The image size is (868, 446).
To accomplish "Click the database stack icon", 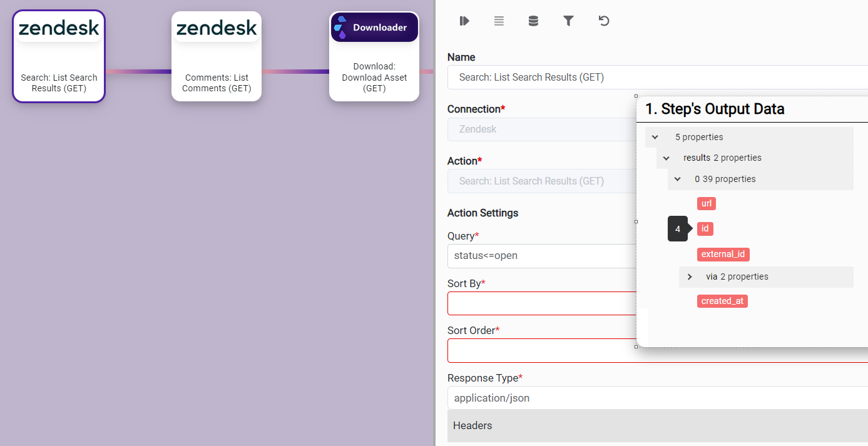I will point(533,21).
